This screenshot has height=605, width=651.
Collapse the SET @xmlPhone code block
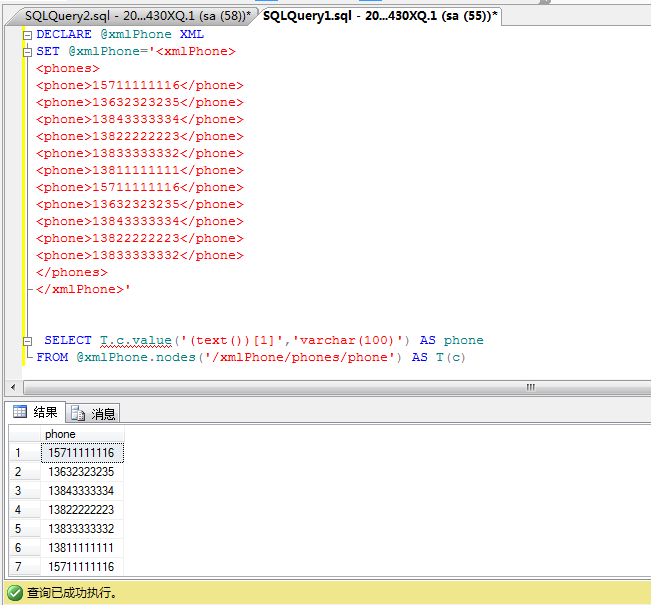(x=27, y=51)
